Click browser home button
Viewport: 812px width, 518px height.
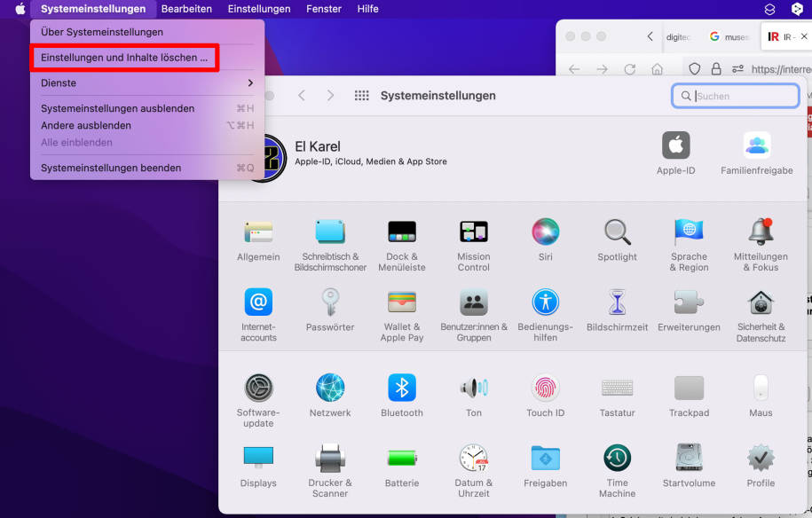click(x=658, y=69)
